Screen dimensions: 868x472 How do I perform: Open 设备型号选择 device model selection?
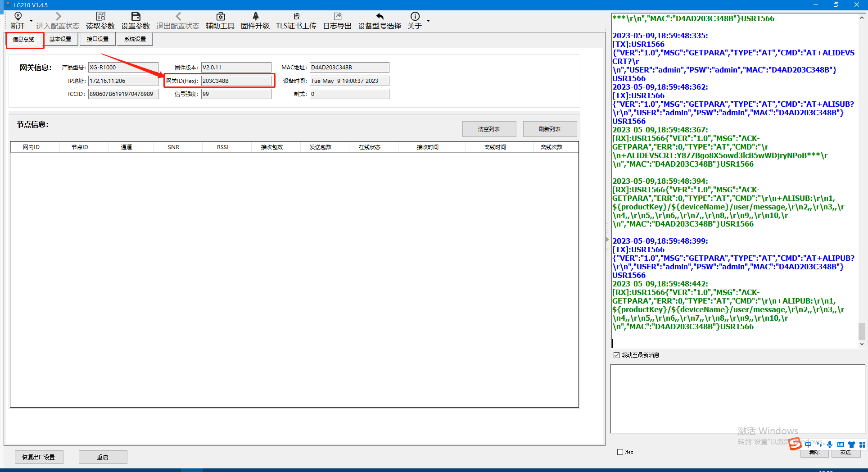[380, 17]
